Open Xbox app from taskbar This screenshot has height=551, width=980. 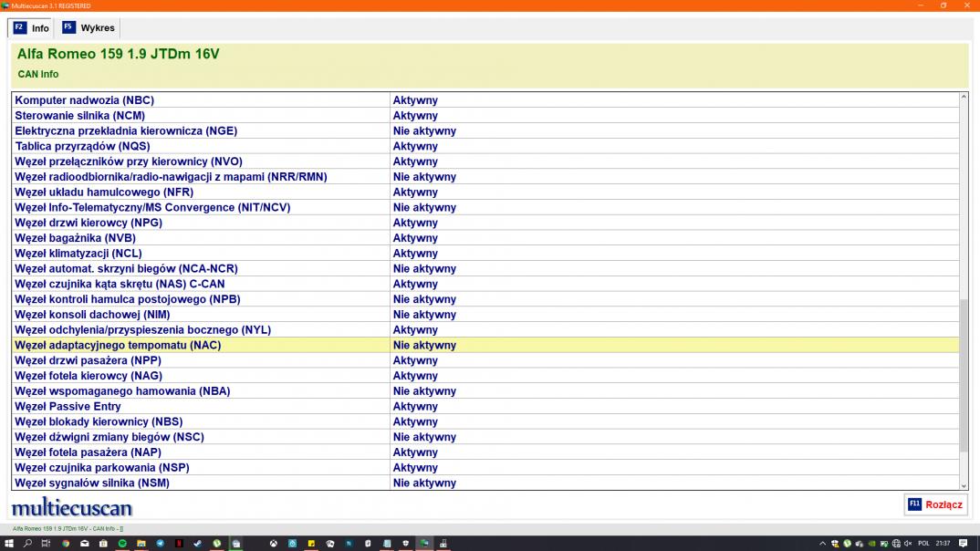point(274,544)
